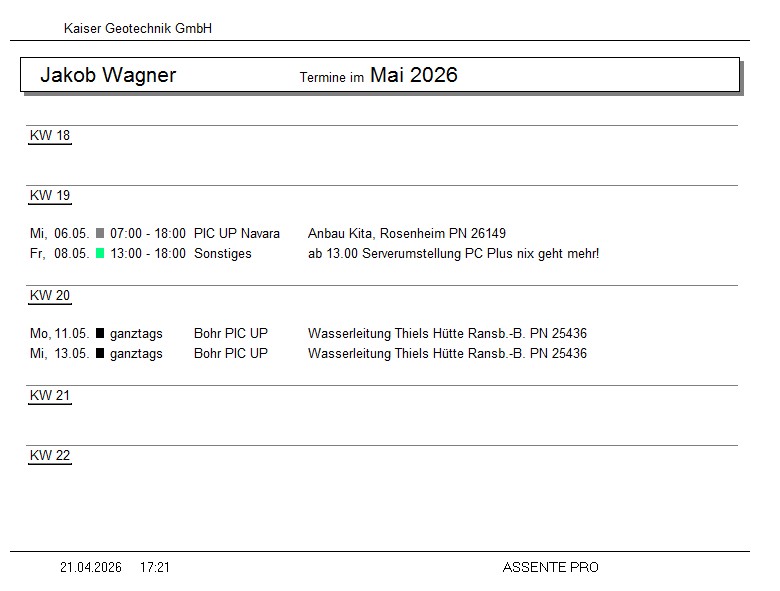Click the Serverumstellung PC Plus description

tap(453, 254)
